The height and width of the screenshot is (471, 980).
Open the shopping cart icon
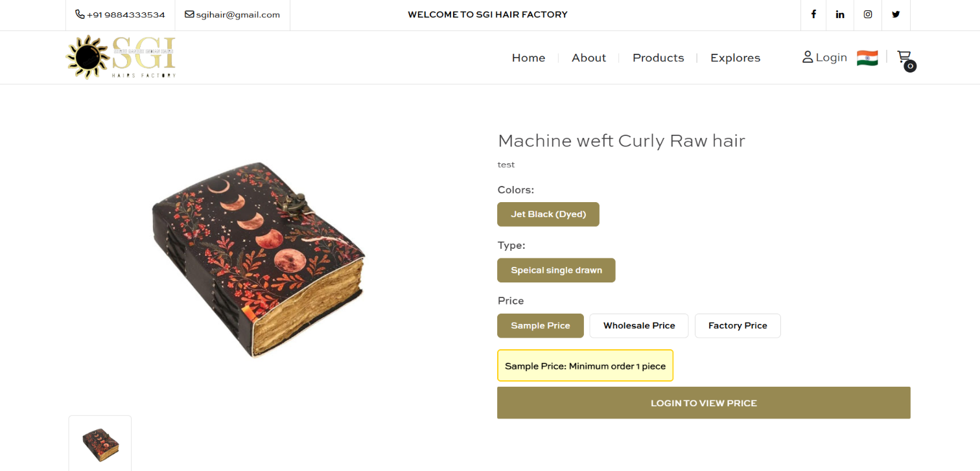[905, 58]
